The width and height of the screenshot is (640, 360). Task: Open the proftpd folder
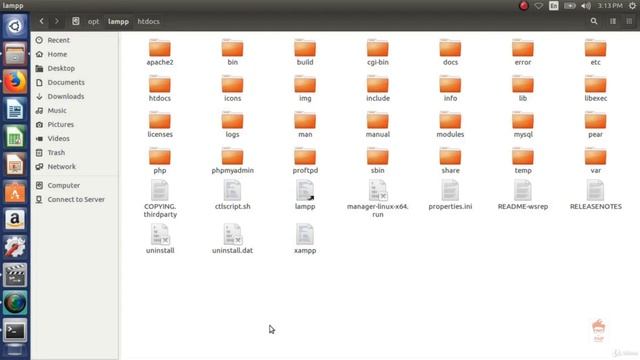pos(305,160)
